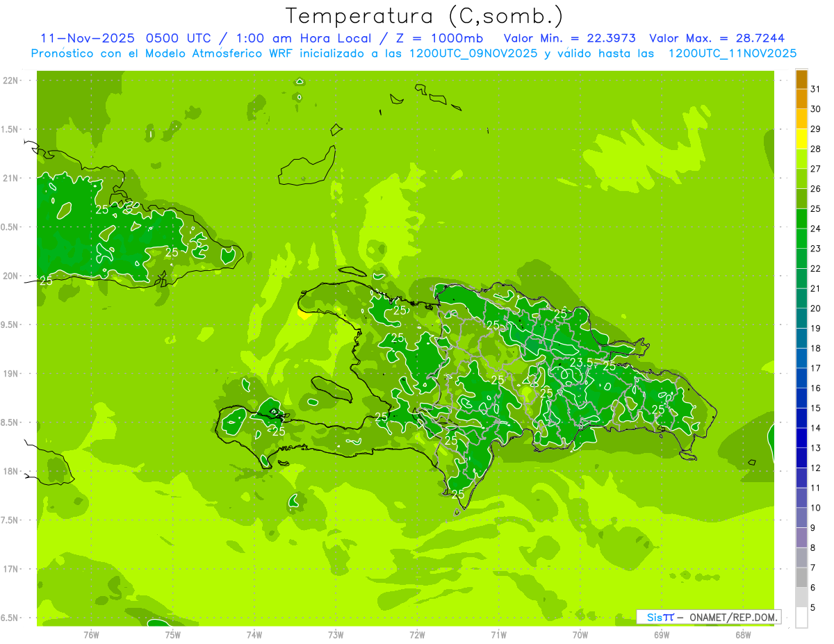Click the "68W" longitude label
The height and width of the screenshot is (644, 834).
(743, 634)
